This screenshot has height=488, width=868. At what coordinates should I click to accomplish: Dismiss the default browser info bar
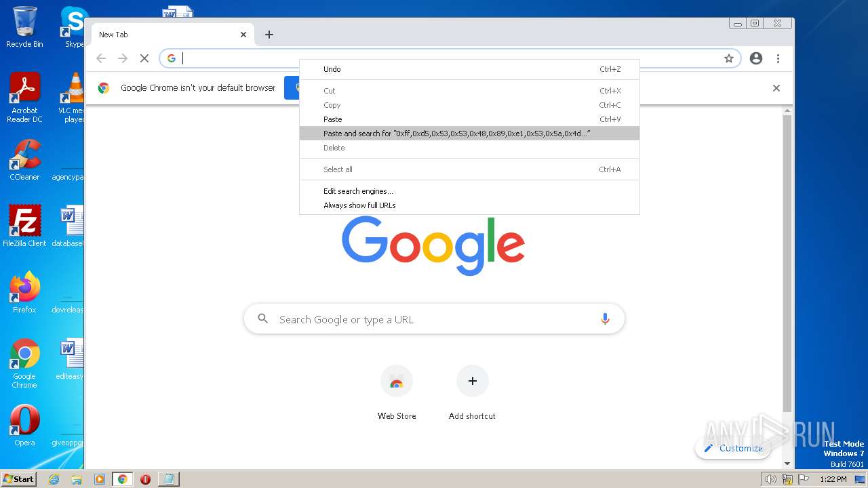(x=776, y=88)
